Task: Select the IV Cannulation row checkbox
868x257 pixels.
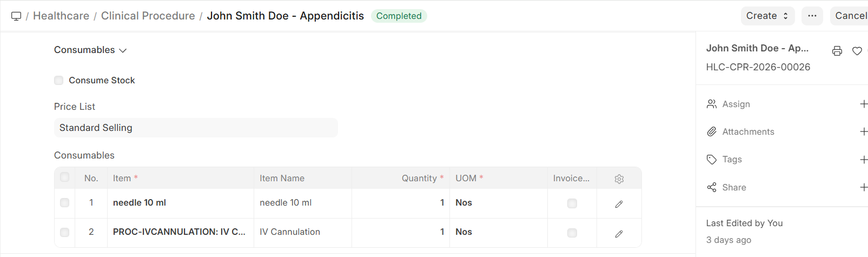Action: click(65, 232)
